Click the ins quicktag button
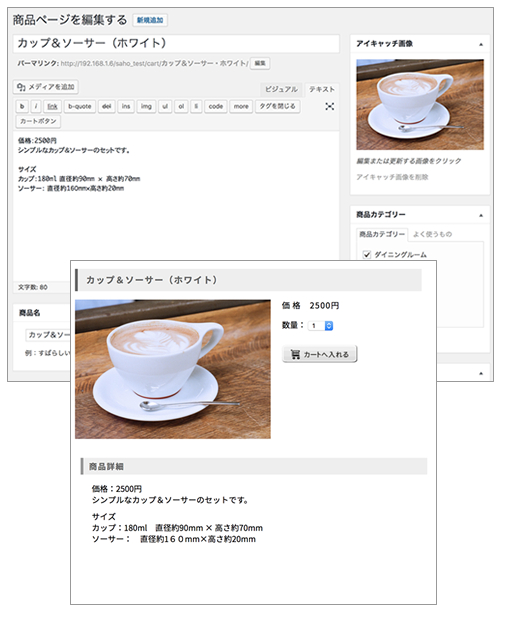 [x=126, y=106]
